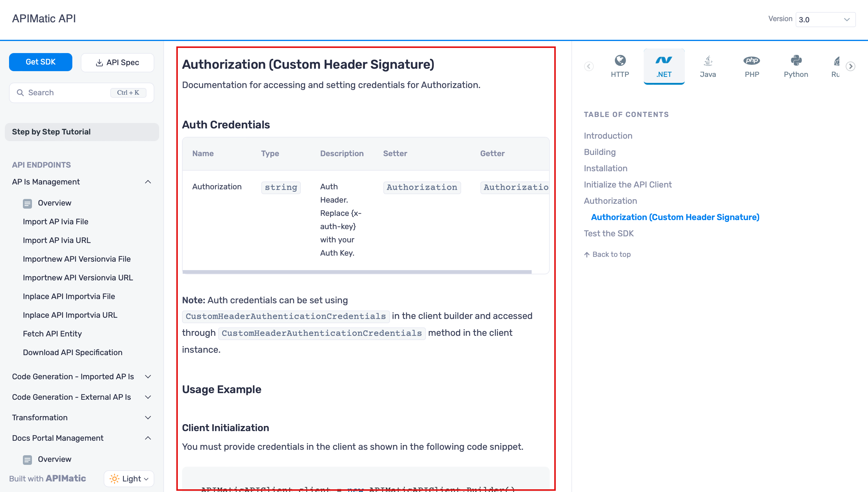Viewport: 868px width, 492px height.
Task: Open the Version 3.0 dropdown
Action: [x=825, y=20]
